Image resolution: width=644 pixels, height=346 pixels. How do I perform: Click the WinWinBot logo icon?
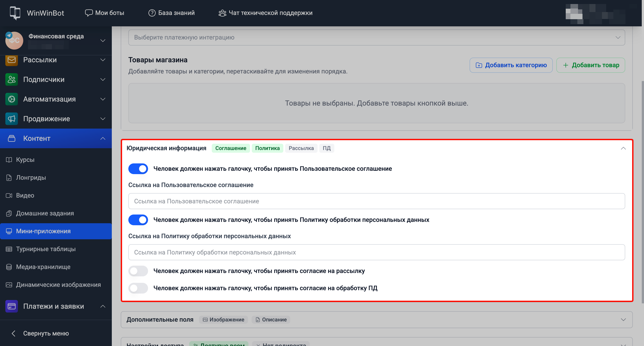pyautogui.click(x=15, y=13)
